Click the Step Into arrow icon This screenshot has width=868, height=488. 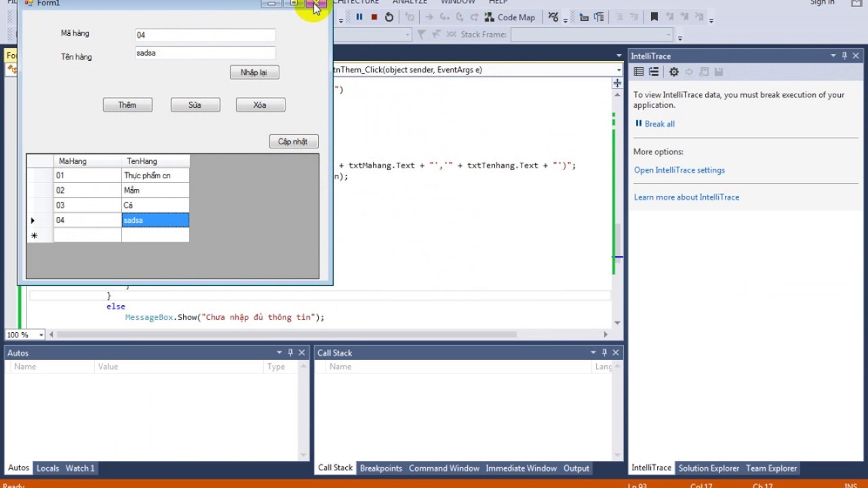tap(445, 17)
